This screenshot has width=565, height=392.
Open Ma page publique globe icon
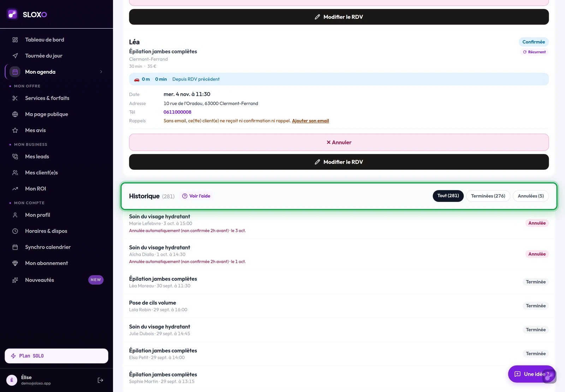coord(15,114)
